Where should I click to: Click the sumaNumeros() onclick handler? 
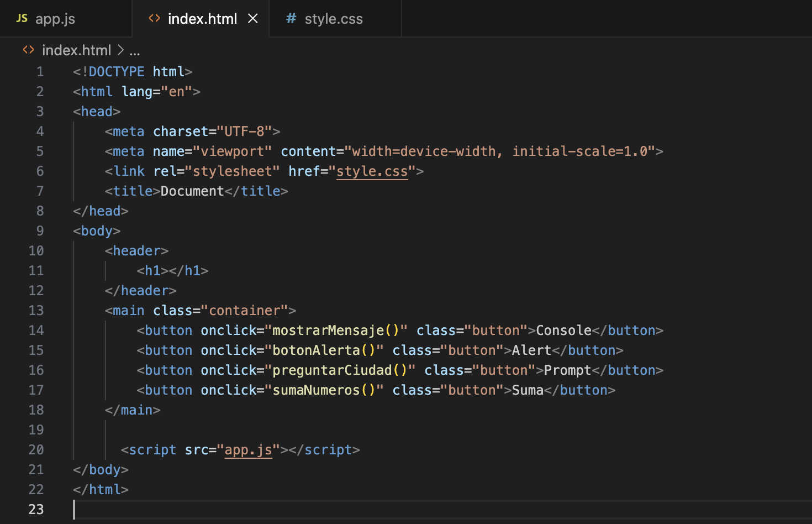[x=324, y=390]
